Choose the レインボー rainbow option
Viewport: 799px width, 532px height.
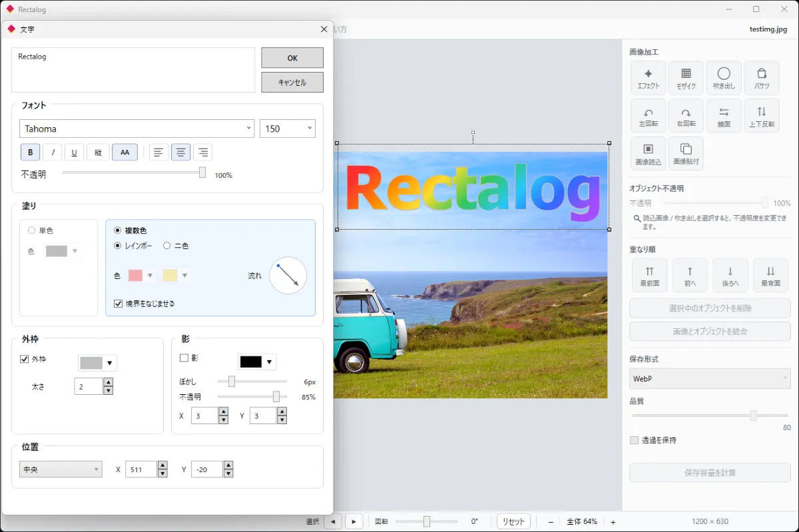tap(133, 246)
